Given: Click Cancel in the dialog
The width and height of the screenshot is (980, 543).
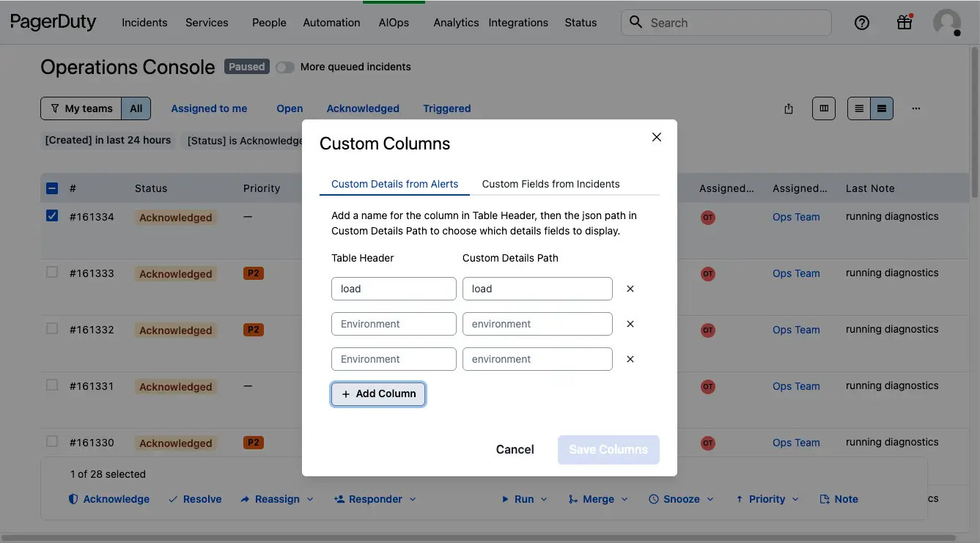Looking at the screenshot, I should pyautogui.click(x=515, y=449).
